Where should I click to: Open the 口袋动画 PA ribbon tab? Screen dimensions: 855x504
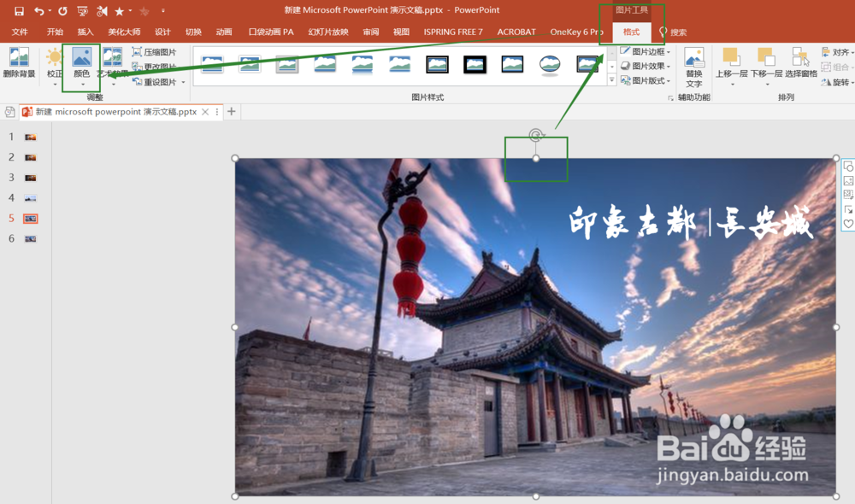pyautogui.click(x=269, y=32)
